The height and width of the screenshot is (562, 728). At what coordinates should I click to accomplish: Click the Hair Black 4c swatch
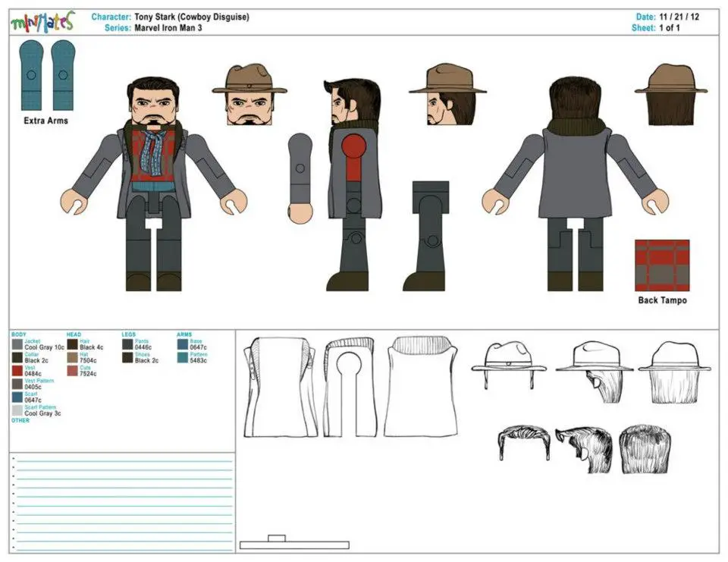click(73, 344)
